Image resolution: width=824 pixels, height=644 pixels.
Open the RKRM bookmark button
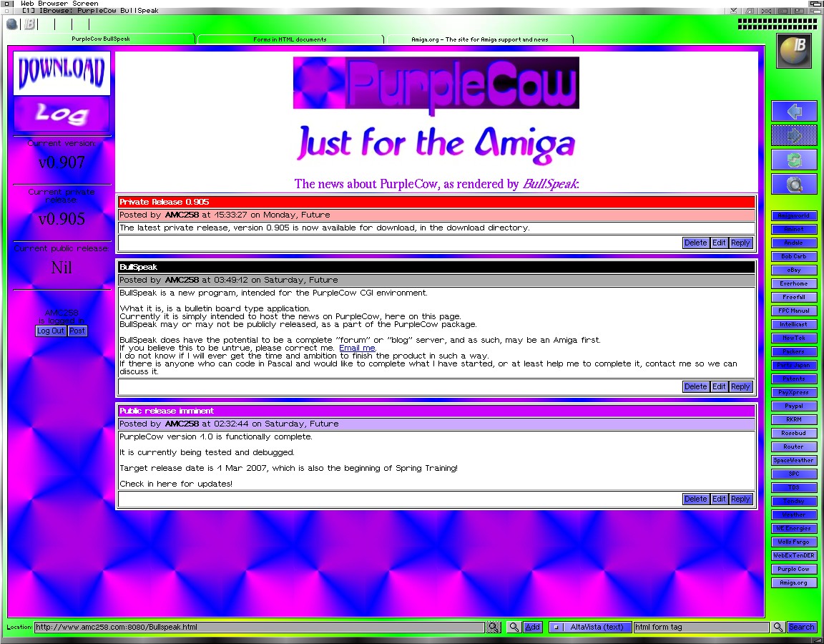[x=793, y=419]
